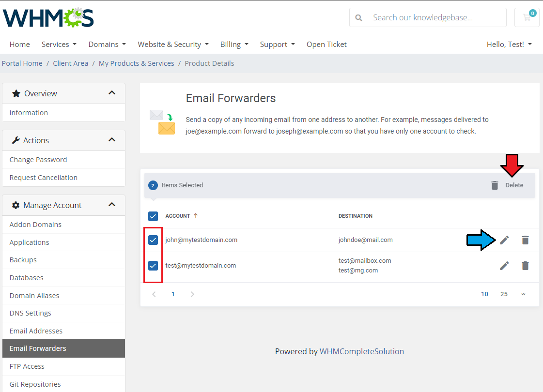543x392 pixels.
Task: Click the Overview star icon
Action: tap(16, 93)
